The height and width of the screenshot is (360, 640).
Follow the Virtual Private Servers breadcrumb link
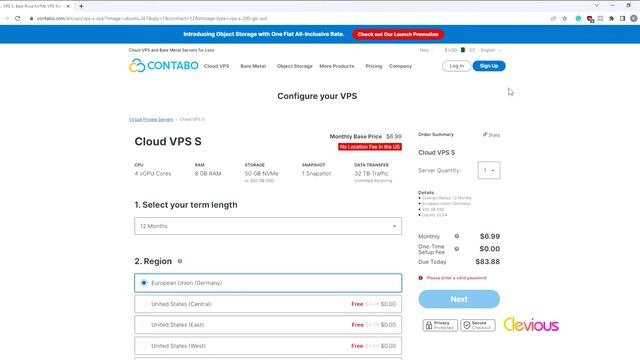pos(151,120)
